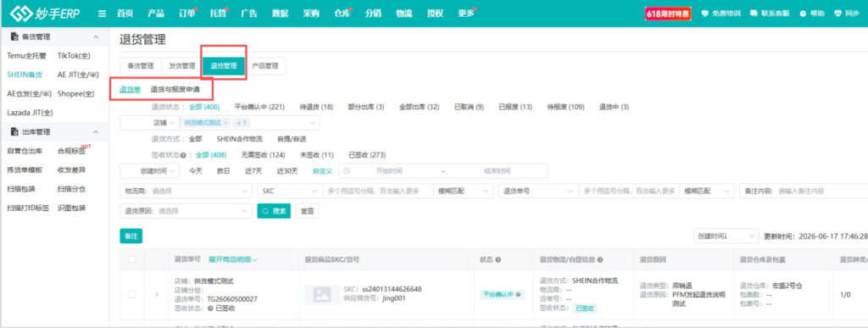Click the 同步 sync icon

[x=837, y=14]
